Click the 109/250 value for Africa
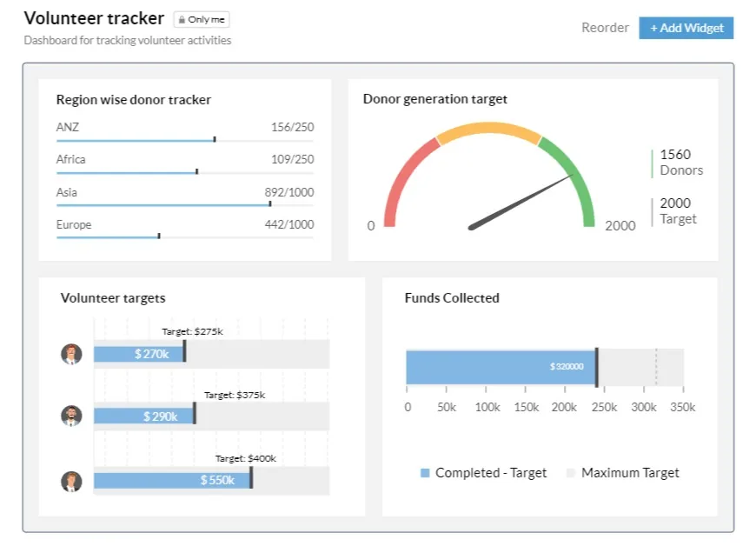The height and width of the screenshot is (553, 756). 292,159
